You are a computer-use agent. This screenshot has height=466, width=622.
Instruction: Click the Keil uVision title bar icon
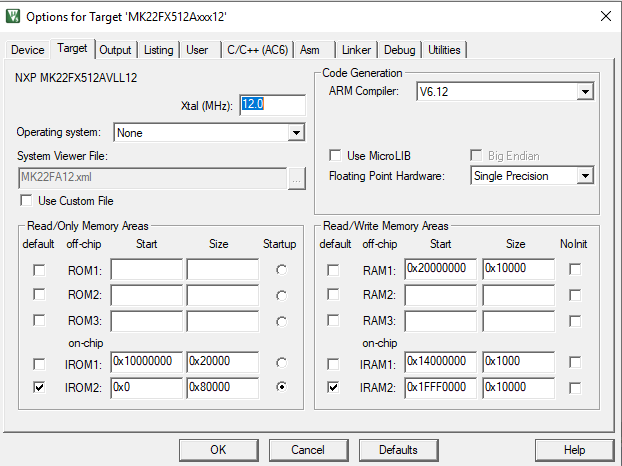pyautogui.click(x=13, y=16)
